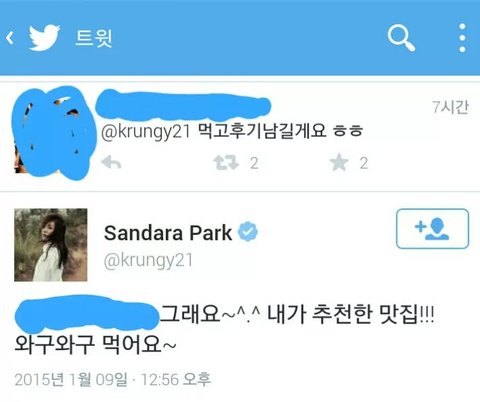Open the 그래요 내가 추천한 맛집 tweet text
The image size is (480, 402).
pos(224,329)
